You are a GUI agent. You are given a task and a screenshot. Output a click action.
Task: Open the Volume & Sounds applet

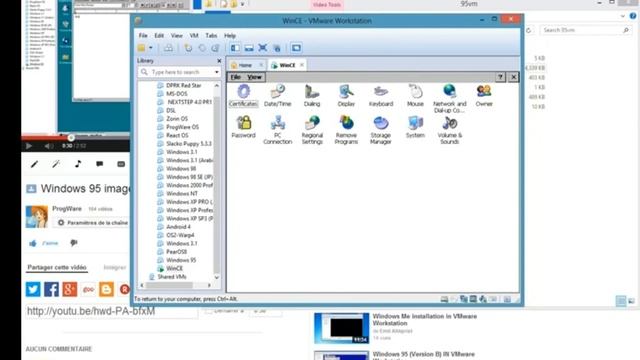pos(449,130)
